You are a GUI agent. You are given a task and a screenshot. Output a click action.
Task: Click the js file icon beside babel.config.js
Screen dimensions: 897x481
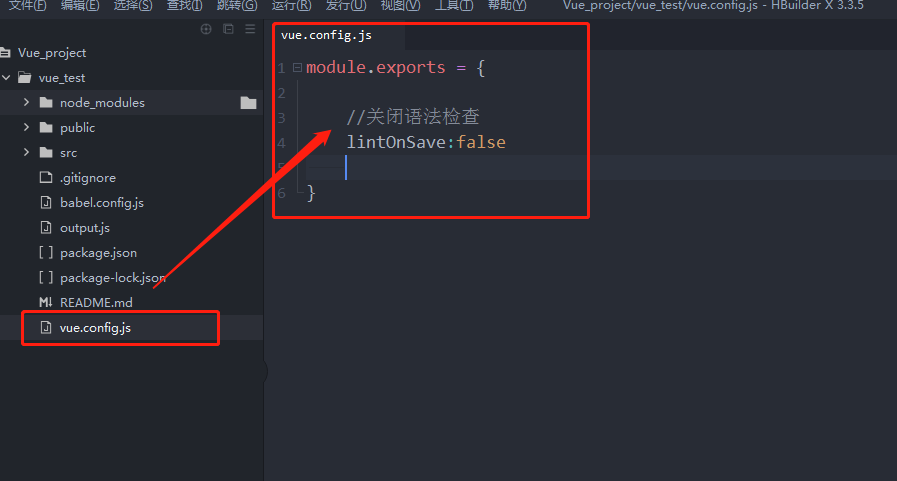tap(46, 202)
